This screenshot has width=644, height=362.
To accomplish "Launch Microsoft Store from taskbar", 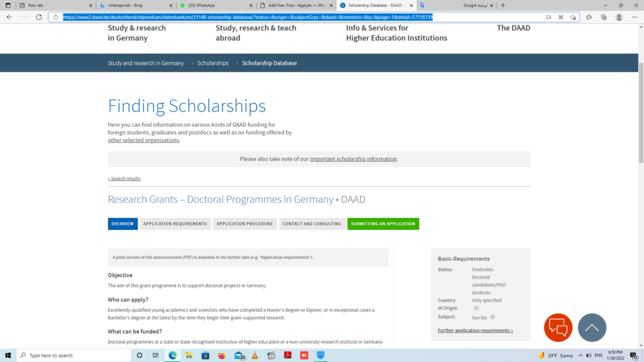I will 206,356.
